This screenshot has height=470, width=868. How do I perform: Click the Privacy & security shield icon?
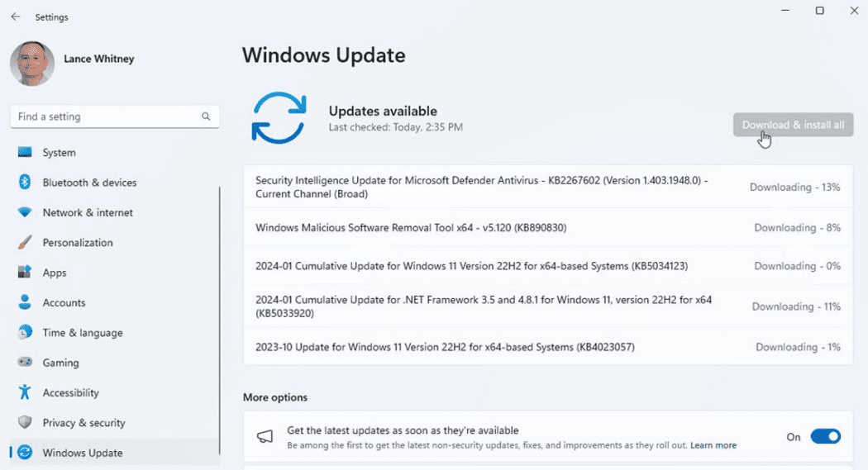coord(25,423)
